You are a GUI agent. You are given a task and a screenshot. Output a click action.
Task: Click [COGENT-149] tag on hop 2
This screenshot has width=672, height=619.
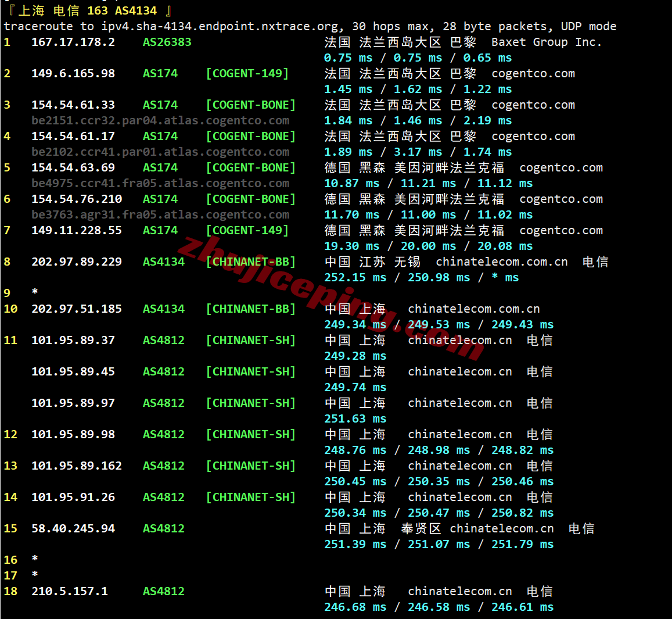click(247, 73)
